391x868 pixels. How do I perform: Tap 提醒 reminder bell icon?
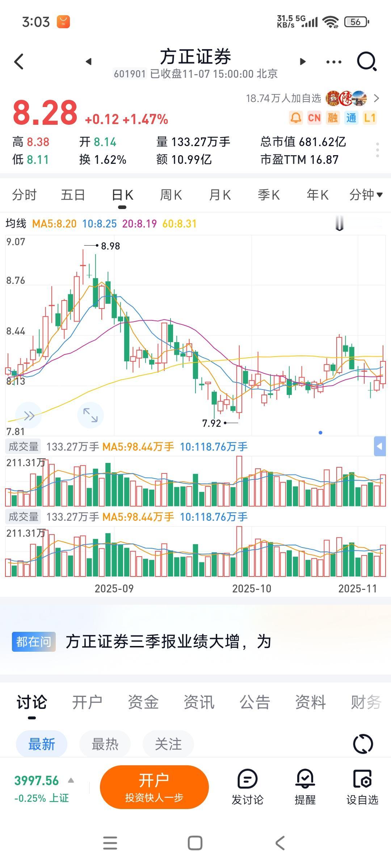point(305,787)
